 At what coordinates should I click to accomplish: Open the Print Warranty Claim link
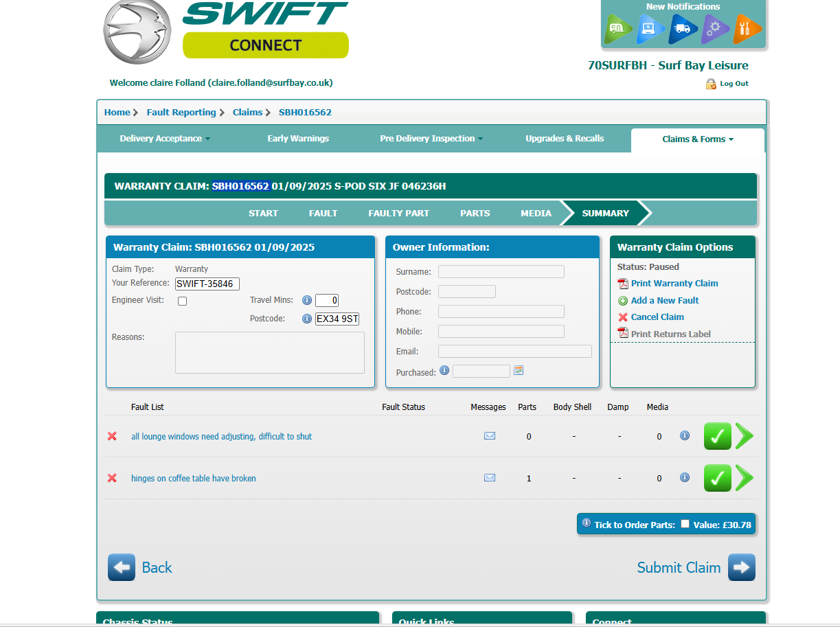click(x=674, y=284)
